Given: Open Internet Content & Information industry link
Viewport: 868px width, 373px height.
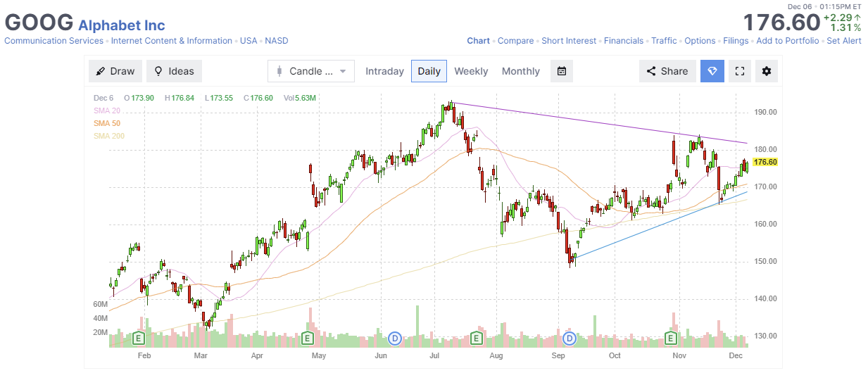Looking at the screenshot, I should 172,41.
